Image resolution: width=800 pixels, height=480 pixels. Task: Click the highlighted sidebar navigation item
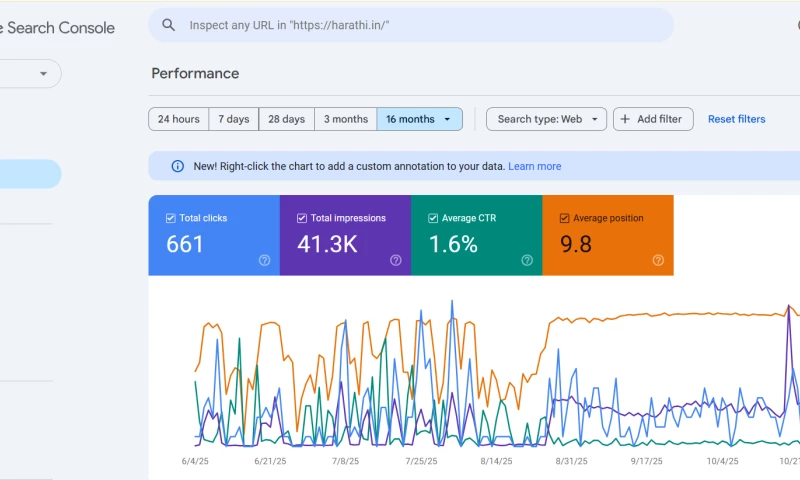31,174
